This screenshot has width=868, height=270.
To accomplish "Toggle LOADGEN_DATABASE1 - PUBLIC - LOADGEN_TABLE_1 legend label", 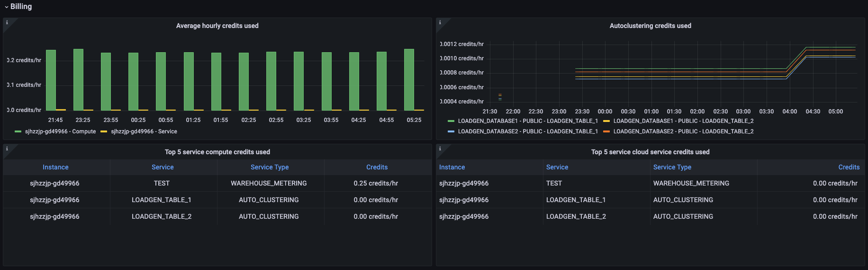I will [528, 121].
